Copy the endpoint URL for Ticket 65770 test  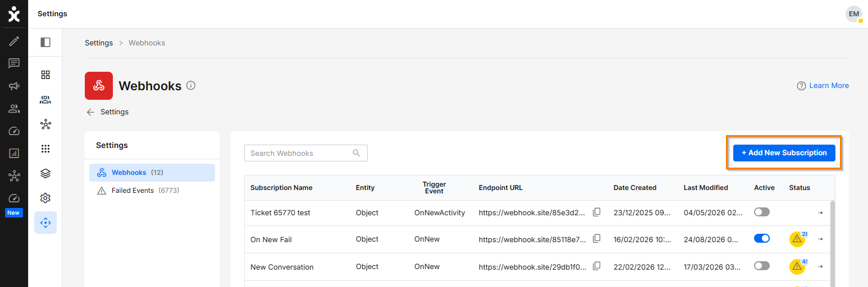pos(597,212)
